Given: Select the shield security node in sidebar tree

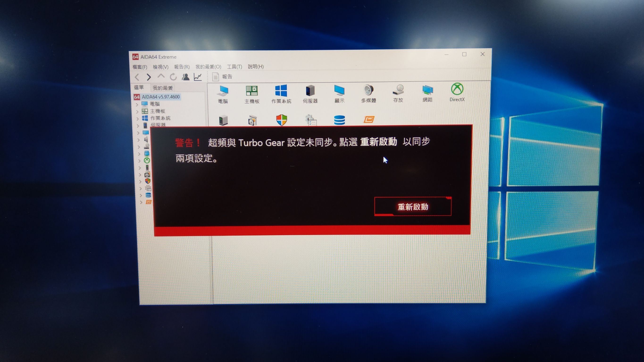Looking at the screenshot, I should (147, 181).
